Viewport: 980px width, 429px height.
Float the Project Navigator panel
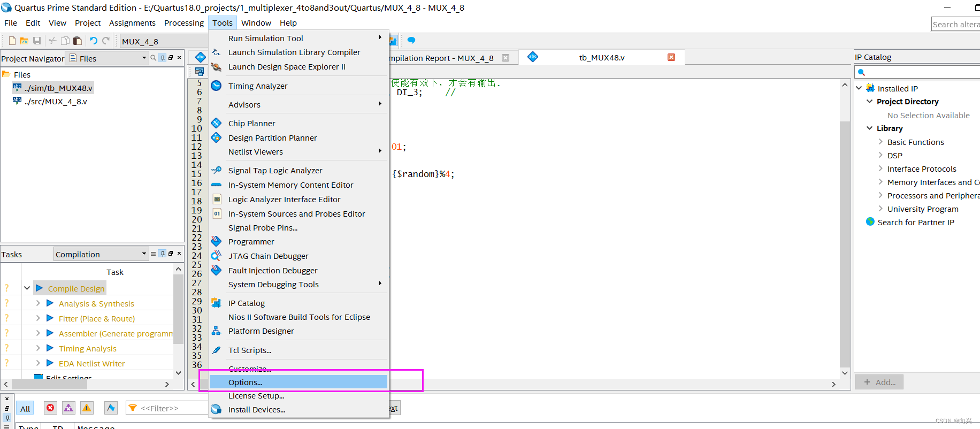[171, 58]
